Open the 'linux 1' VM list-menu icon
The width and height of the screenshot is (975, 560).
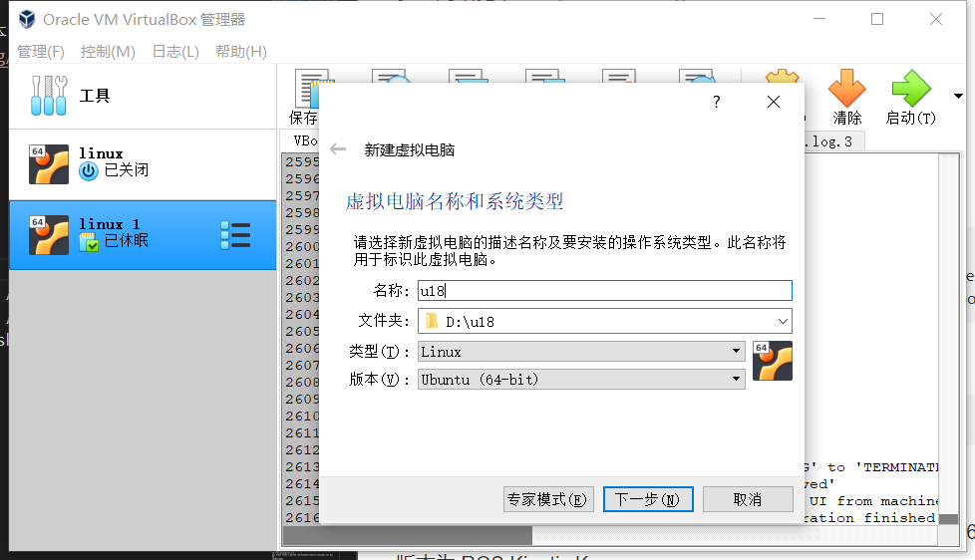pos(235,235)
